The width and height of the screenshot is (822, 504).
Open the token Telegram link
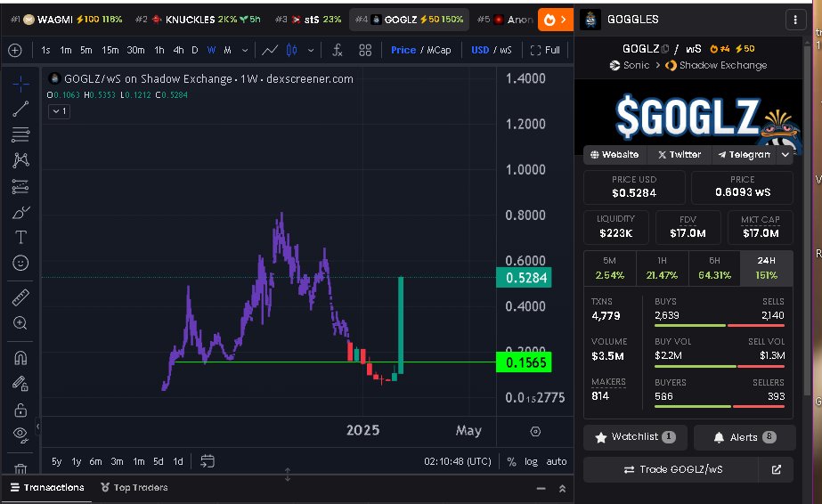[x=744, y=155]
